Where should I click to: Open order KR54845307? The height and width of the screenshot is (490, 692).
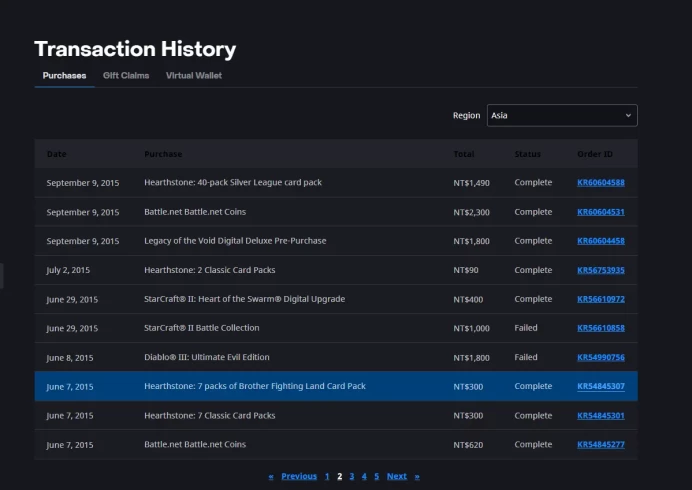[601, 386]
